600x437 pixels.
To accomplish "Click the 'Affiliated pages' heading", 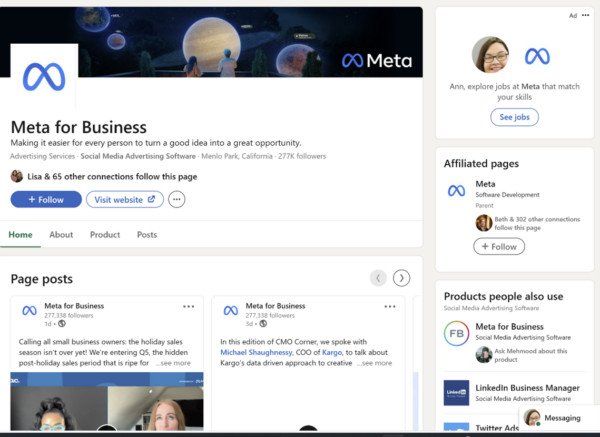I will point(481,164).
